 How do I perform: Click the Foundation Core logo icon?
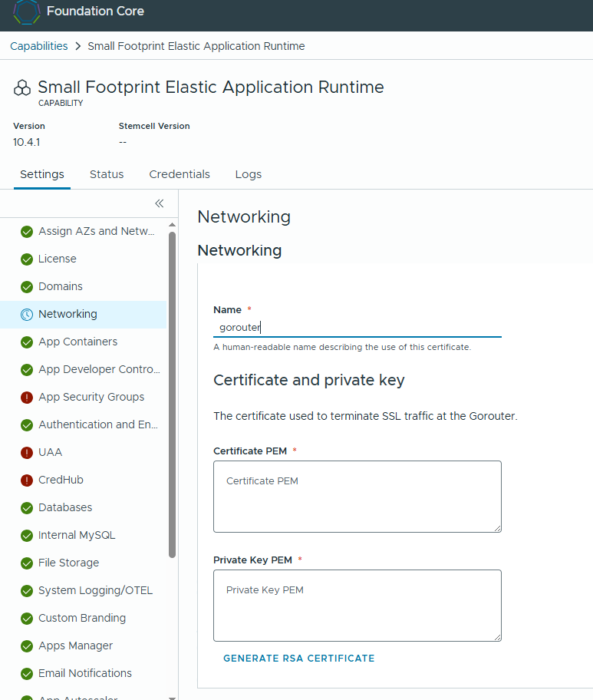[x=27, y=12]
